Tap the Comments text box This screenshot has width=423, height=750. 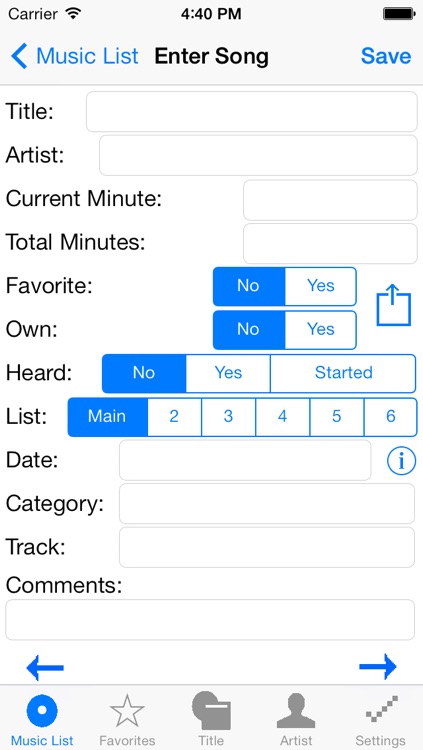[x=210, y=619]
